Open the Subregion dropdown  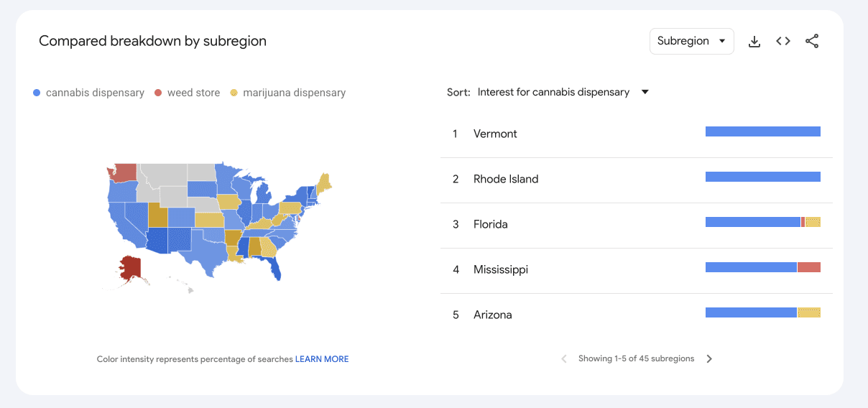coord(691,41)
